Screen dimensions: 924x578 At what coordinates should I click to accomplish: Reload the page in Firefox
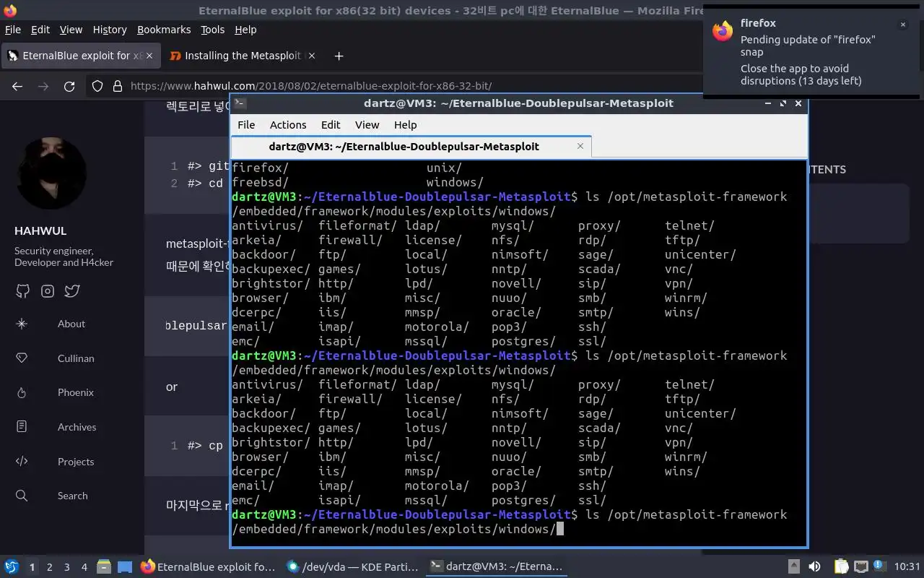tap(69, 86)
